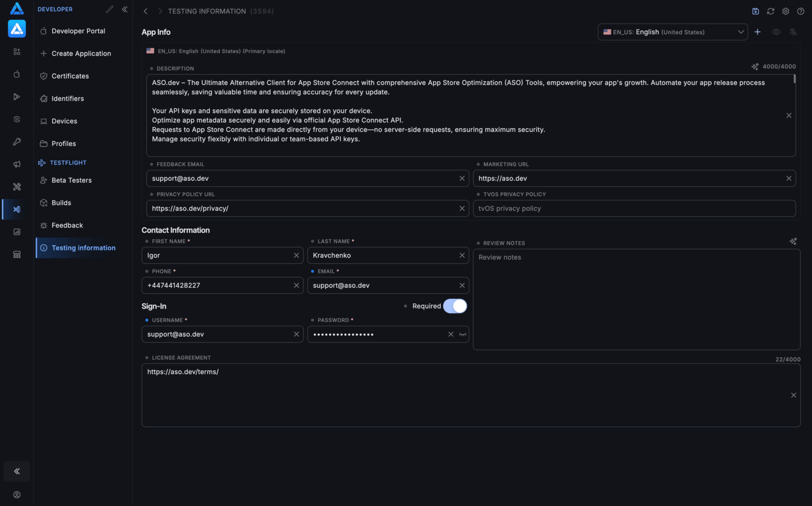Go forward using the right arrow in header
The image size is (812, 506).
[160, 11]
